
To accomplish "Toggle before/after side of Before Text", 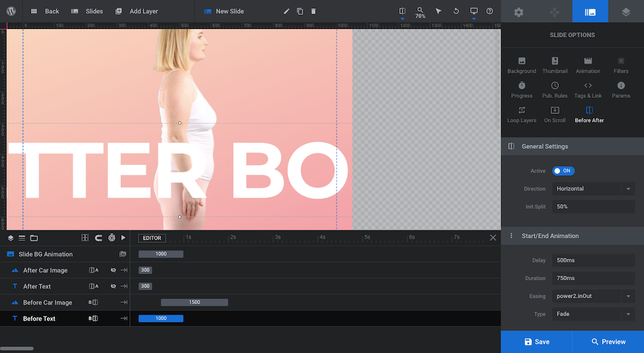I will (x=93, y=318).
